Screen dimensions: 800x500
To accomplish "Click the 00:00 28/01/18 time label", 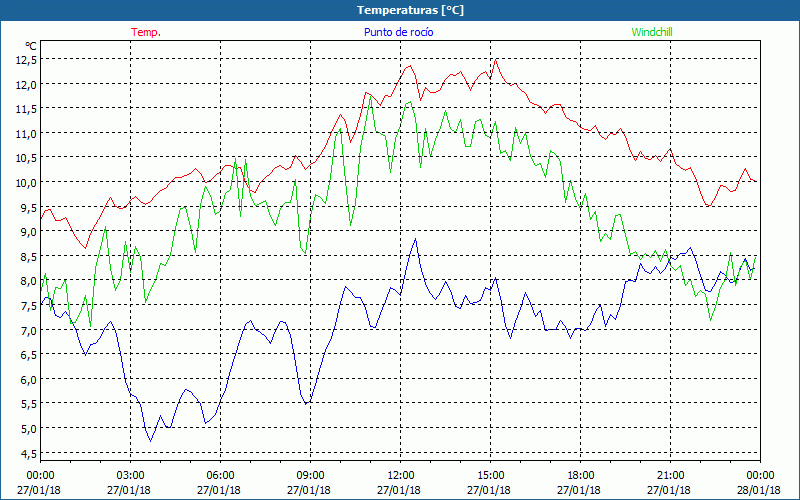I will (760, 483).
